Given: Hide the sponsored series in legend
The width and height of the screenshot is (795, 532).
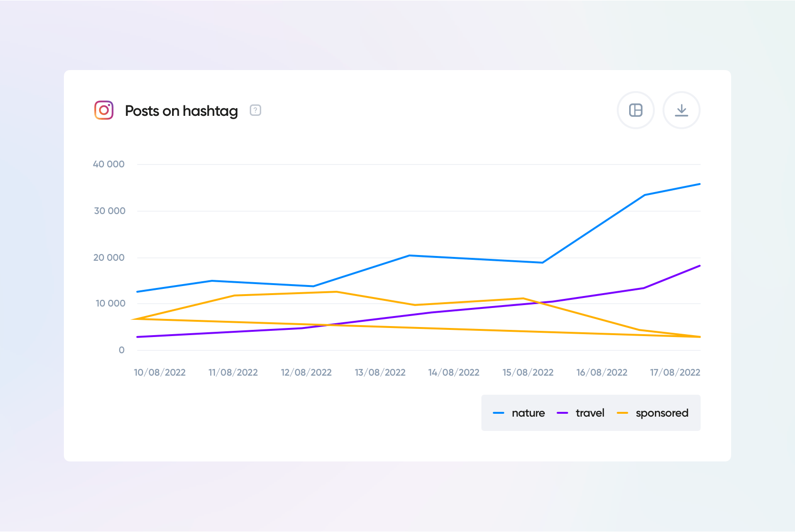Looking at the screenshot, I should (x=662, y=413).
